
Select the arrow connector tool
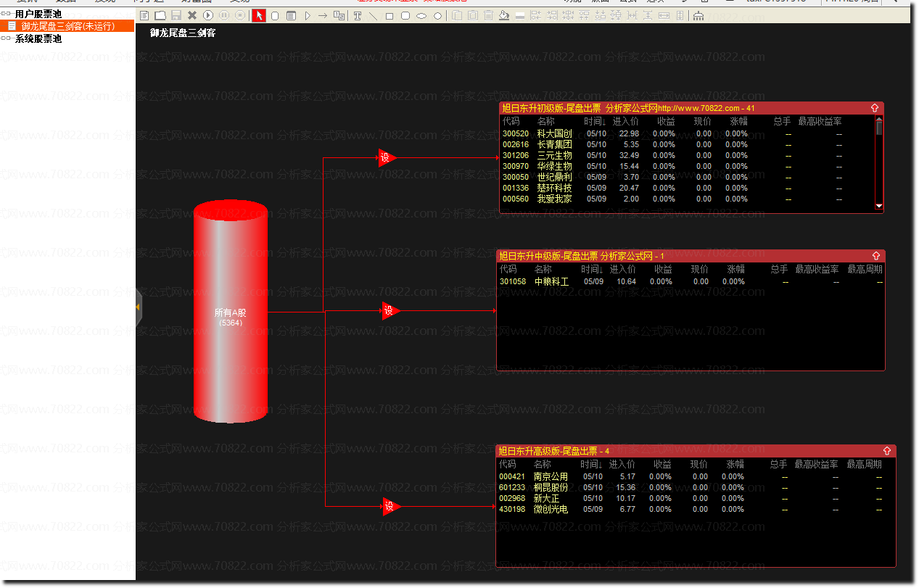click(323, 15)
